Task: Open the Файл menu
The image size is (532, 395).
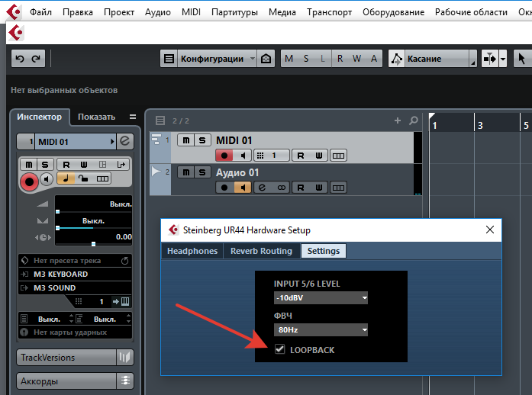Action: coord(40,12)
